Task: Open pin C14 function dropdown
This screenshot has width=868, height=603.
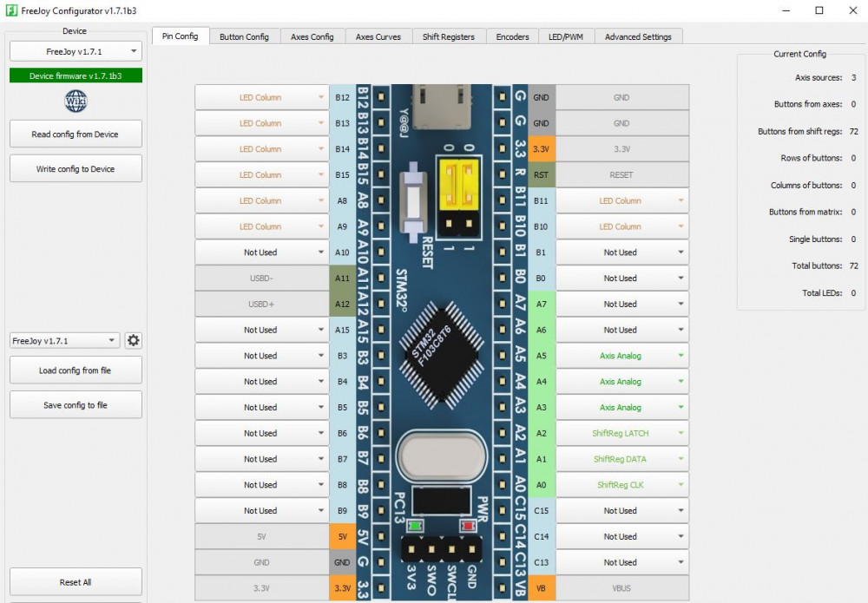Action: pos(622,536)
